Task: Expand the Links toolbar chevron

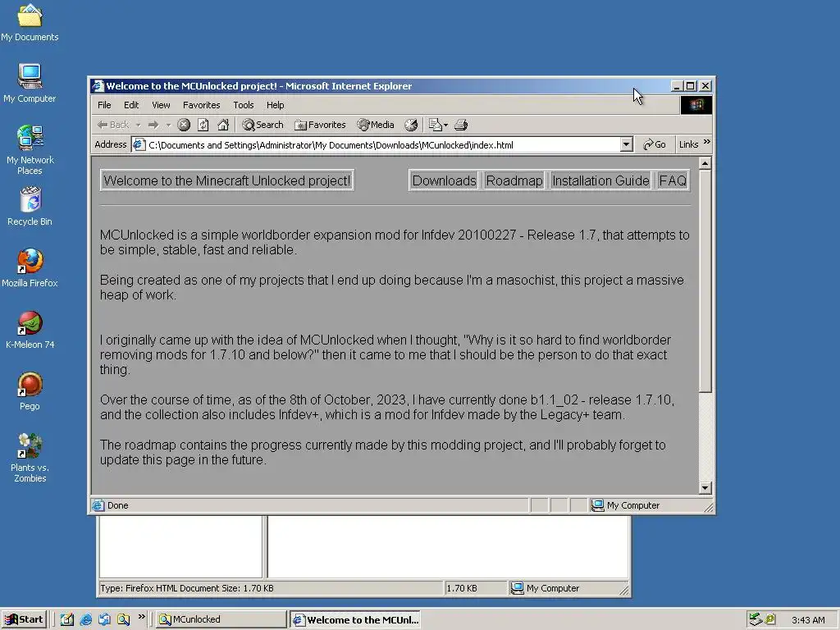Action: [x=706, y=142]
